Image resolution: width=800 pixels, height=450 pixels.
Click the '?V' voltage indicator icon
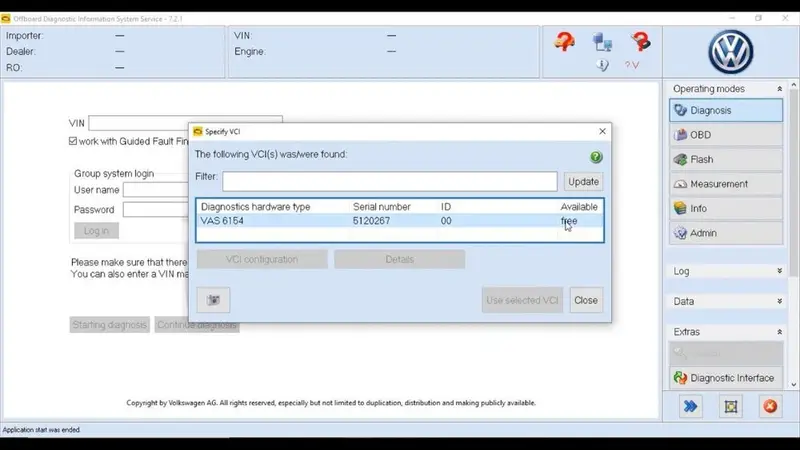(x=632, y=65)
